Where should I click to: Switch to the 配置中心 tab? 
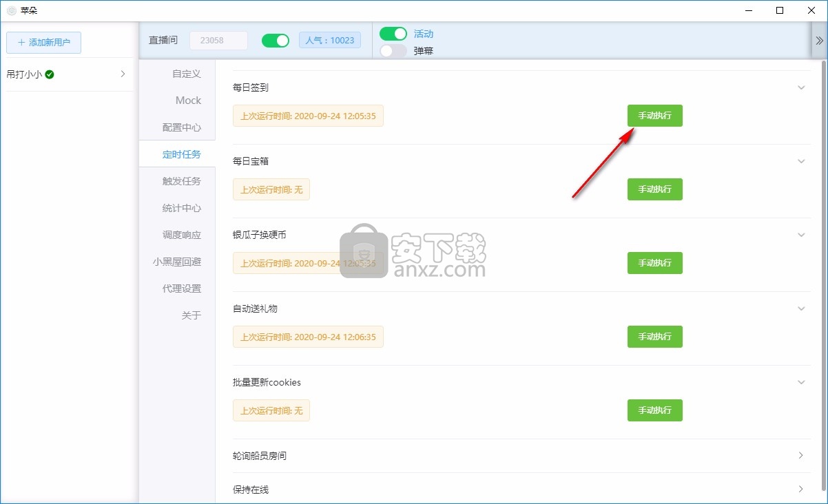click(178, 127)
